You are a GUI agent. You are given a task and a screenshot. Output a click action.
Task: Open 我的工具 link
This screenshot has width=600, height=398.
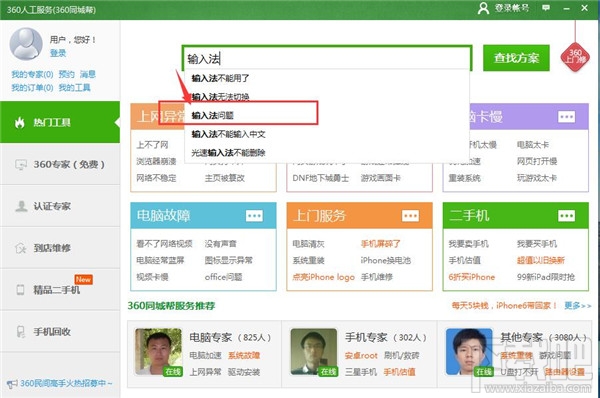point(75,88)
